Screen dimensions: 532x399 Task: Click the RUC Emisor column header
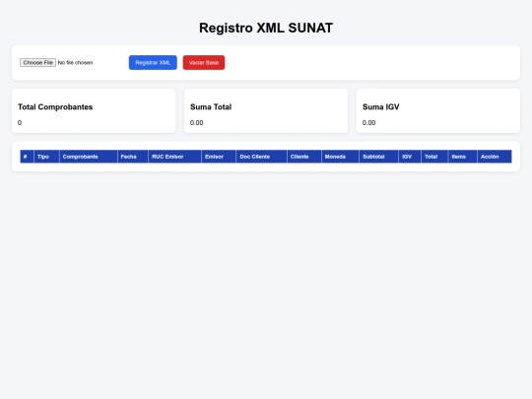[174, 157]
